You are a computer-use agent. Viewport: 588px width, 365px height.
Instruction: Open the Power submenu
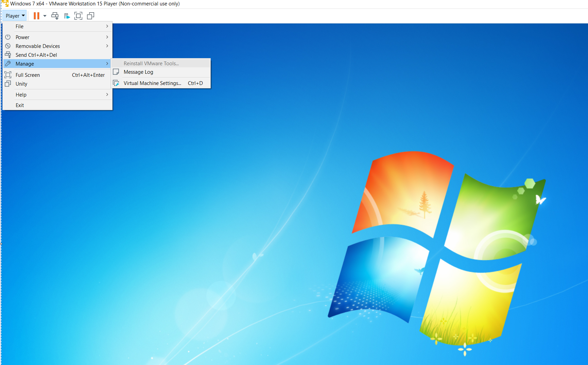[57, 37]
